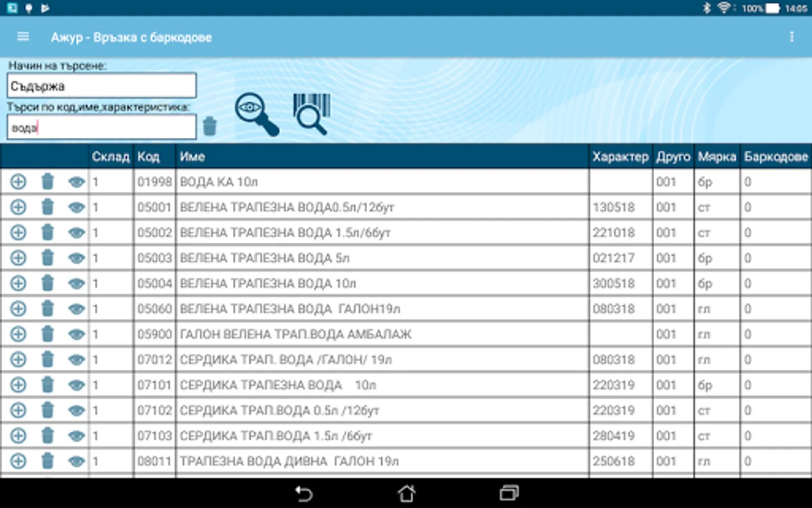Delete barcode in code 05060 row
The width and height of the screenshot is (812, 508).
tap(47, 309)
